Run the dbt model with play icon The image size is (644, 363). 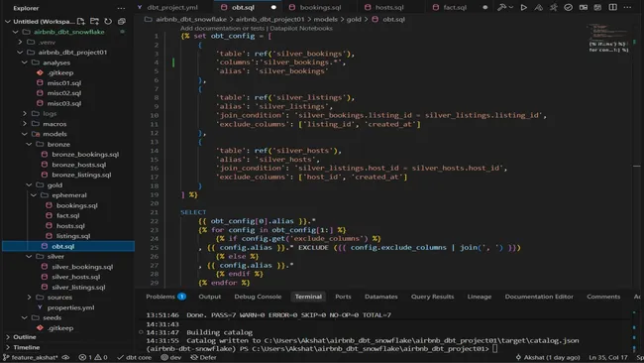click(x=524, y=7)
